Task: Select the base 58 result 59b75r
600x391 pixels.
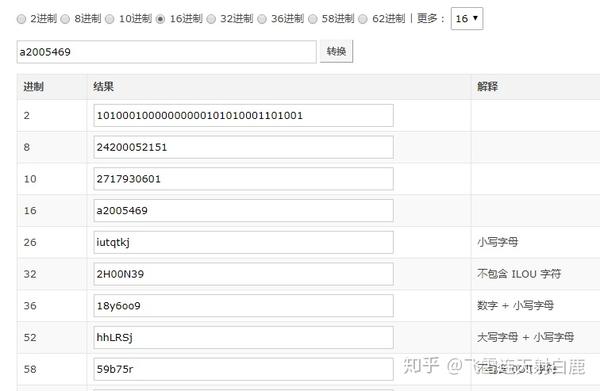Action: pos(243,369)
